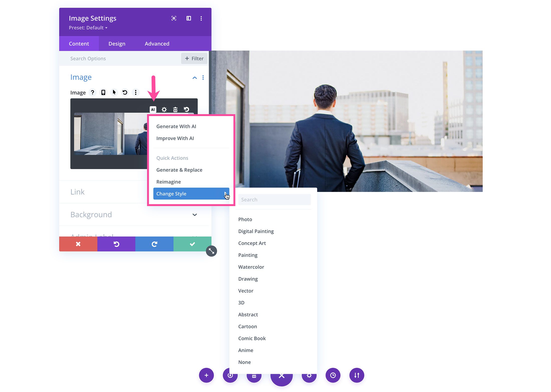Click the undo arrow in bottom action bar
Image resolution: width=551 pixels, height=392 pixels.
click(116, 243)
